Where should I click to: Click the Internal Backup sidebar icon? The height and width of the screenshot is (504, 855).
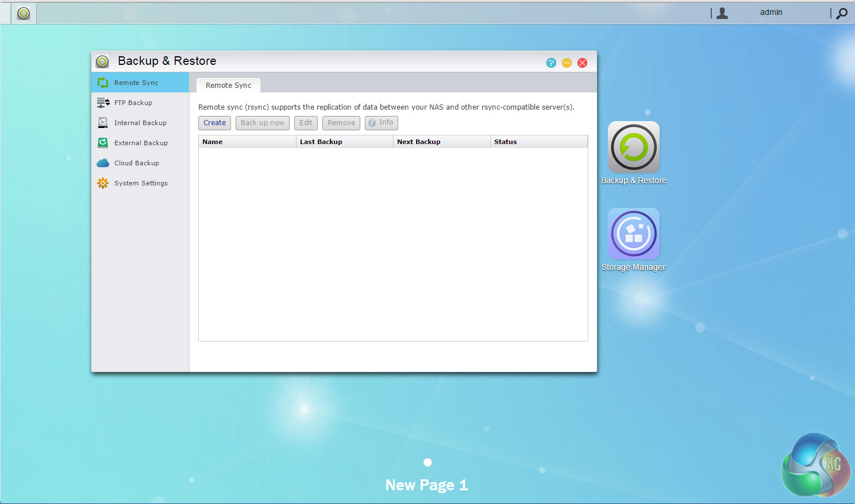(103, 123)
